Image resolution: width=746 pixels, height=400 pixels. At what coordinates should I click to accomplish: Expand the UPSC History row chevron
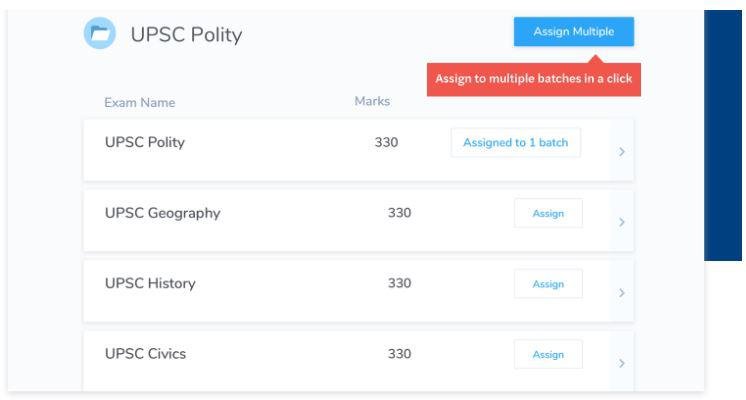click(x=622, y=293)
